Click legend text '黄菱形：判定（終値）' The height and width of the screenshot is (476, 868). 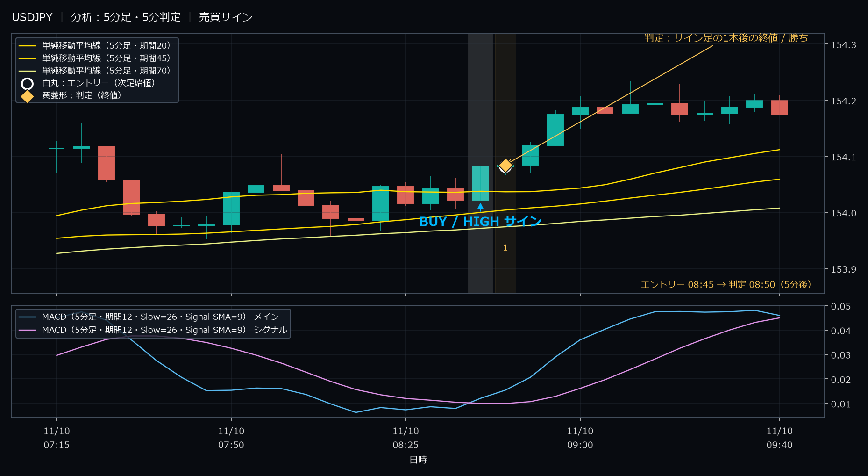tap(84, 95)
